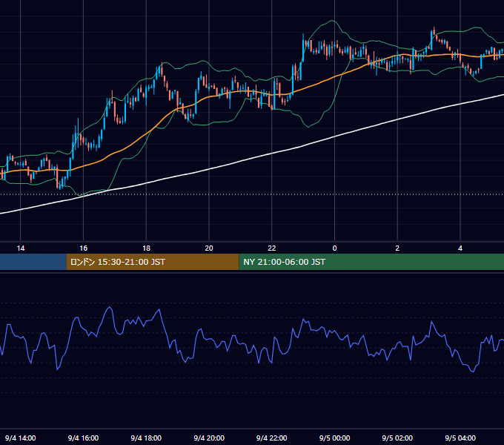The image size is (504, 445).
Task: Click the dotted horizontal price level line
Action: coord(252,194)
